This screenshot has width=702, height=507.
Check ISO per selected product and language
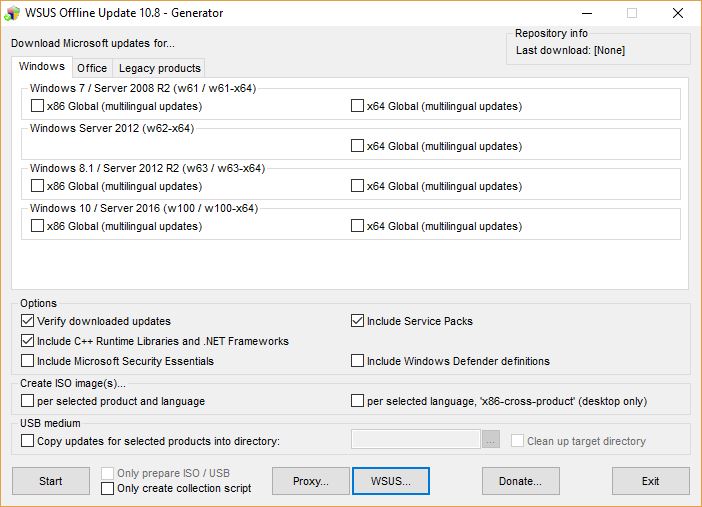27,400
